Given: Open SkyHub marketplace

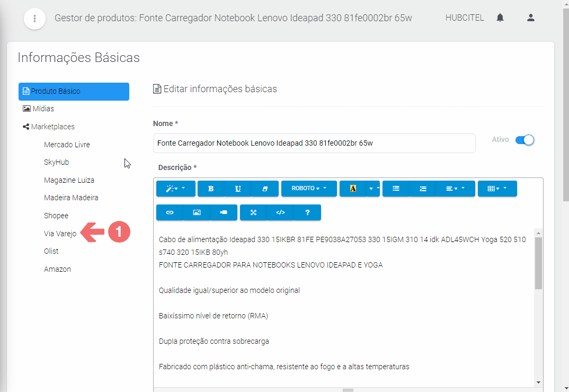Looking at the screenshot, I should pos(56,162).
